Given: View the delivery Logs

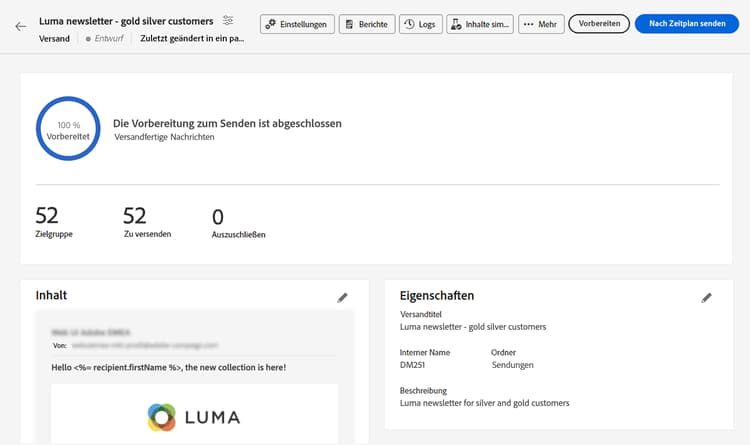Looking at the screenshot, I should pyautogui.click(x=419, y=24).
